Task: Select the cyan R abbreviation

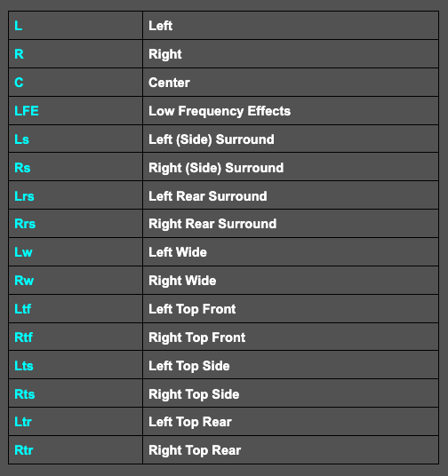Action: (x=20, y=54)
